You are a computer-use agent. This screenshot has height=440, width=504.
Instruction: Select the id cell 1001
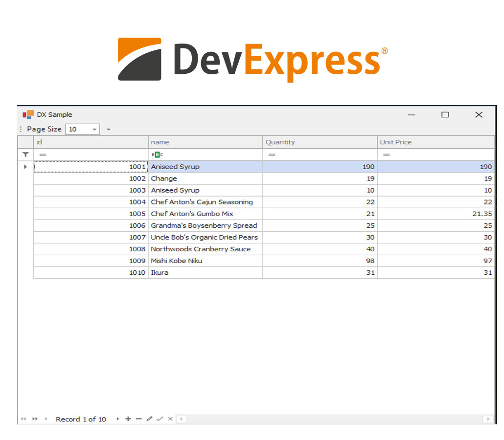click(91, 167)
